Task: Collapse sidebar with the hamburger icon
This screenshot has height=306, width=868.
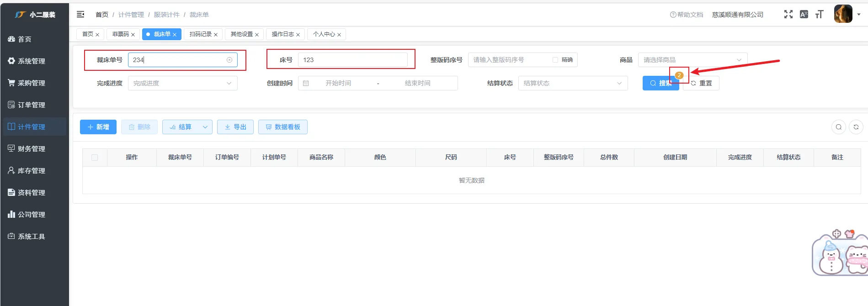Action: pos(80,15)
